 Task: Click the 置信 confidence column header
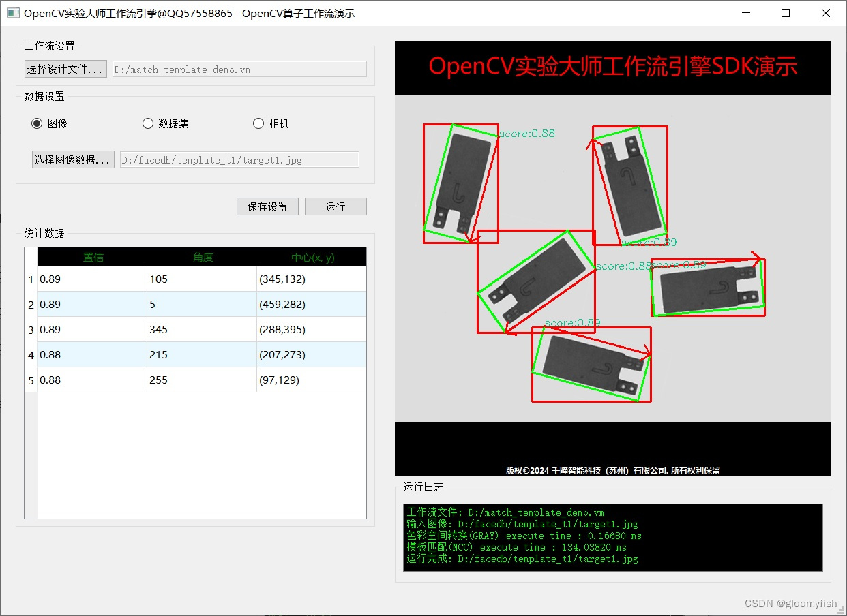coord(93,257)
